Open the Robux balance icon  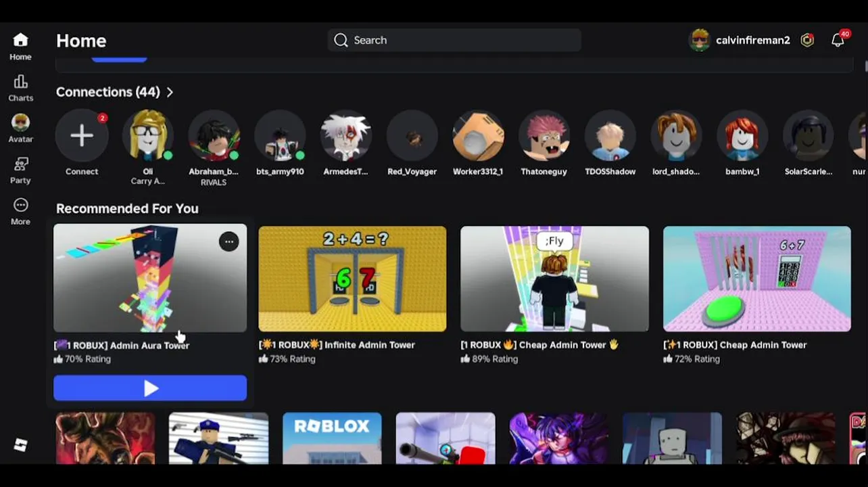coord(807,40)
